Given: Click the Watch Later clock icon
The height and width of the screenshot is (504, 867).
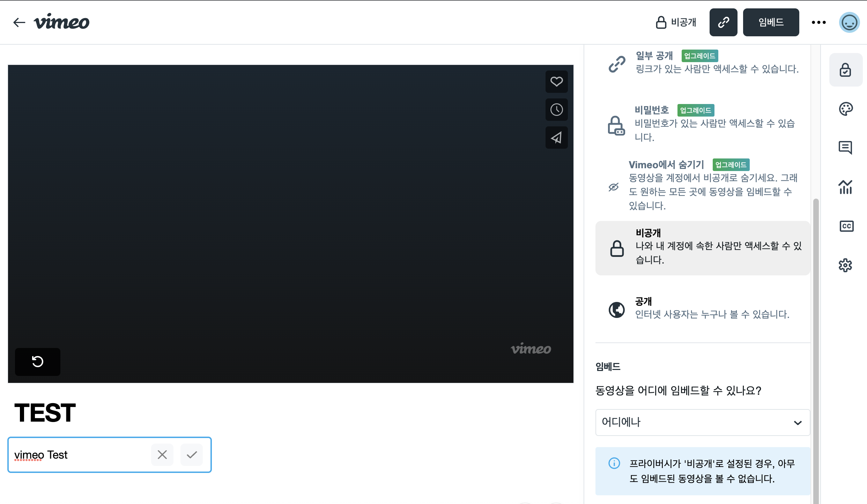Looking at the screenshot, I should [556, 110].
